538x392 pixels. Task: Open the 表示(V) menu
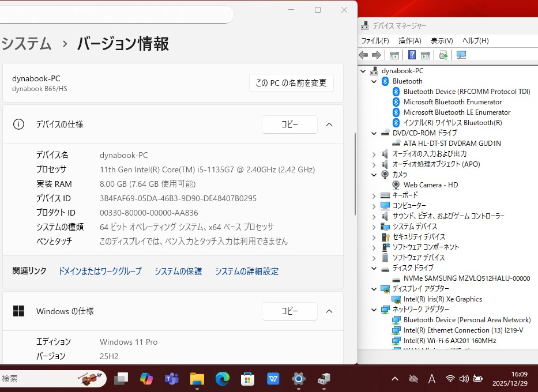(x=442, y=41)
